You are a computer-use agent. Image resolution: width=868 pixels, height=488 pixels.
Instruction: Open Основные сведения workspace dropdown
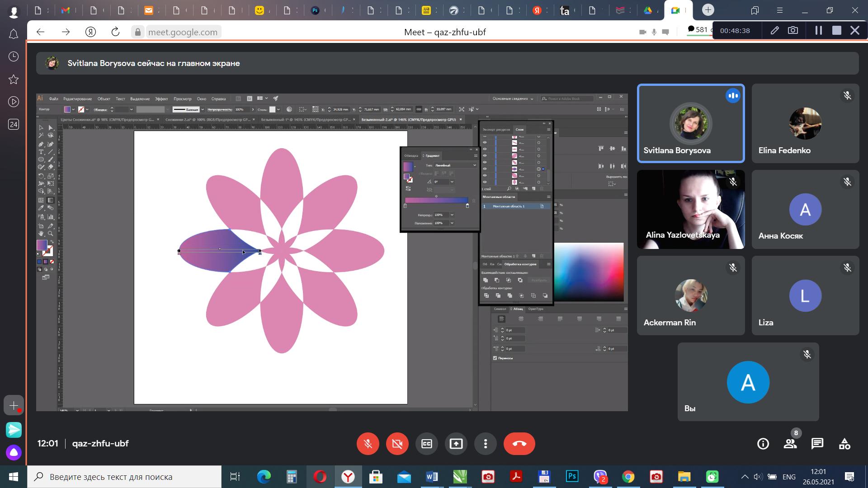(x=513, y=99)
